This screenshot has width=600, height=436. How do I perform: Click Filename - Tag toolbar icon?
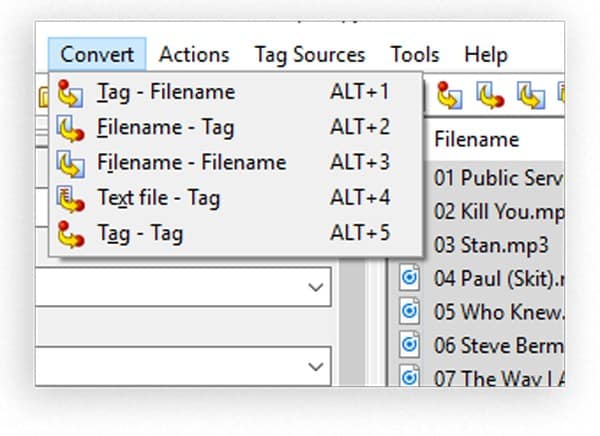tap(490, 95)
